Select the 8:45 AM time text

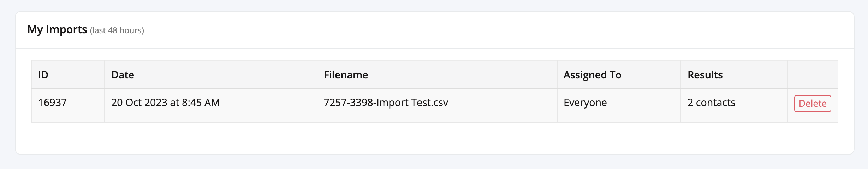(x=201, y=103)
